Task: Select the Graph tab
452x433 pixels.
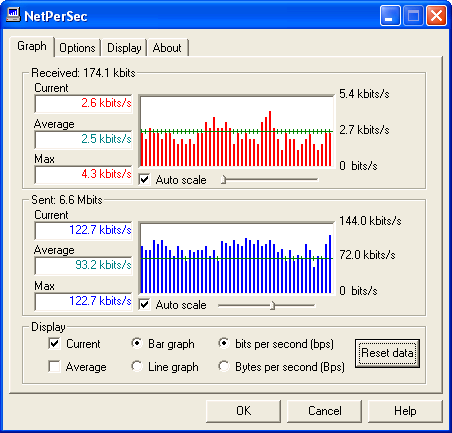Action: [32, 46]
